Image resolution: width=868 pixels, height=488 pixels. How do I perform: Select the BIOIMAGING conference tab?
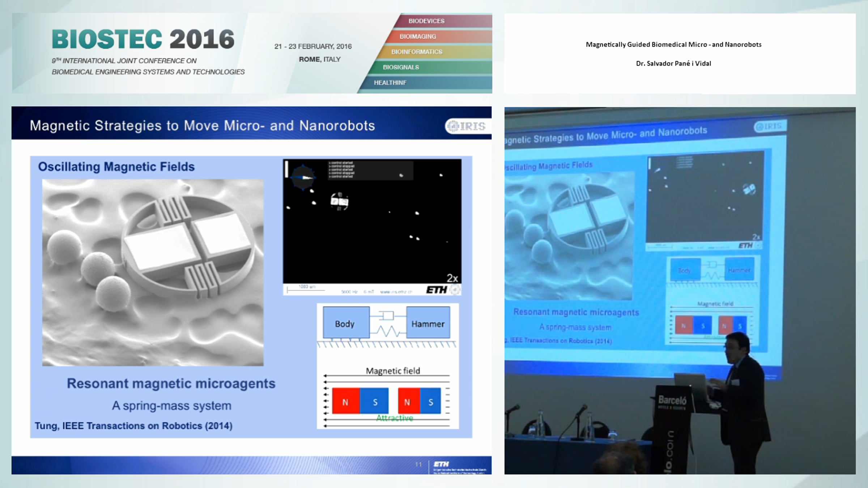pos(418,37)
